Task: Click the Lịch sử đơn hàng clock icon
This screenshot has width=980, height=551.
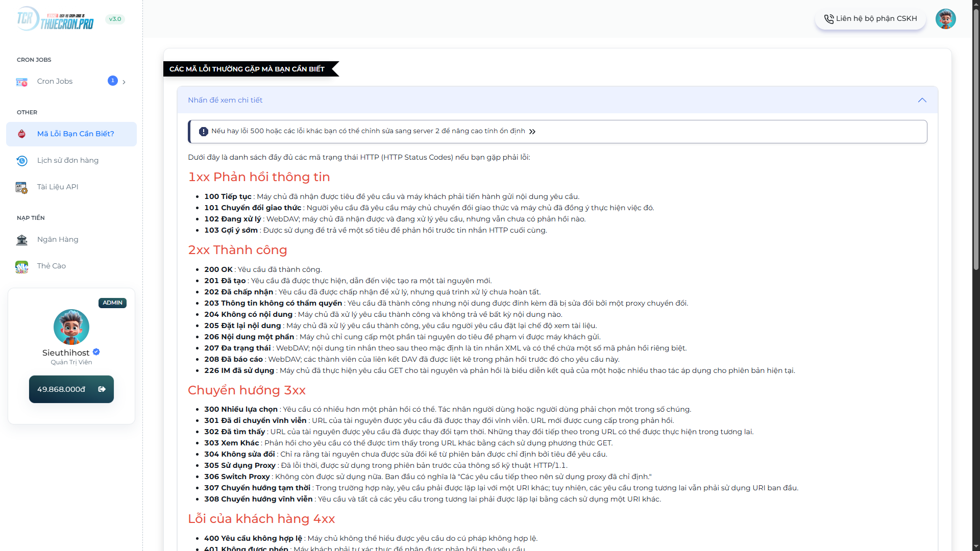Action: click(x=21, y=161)
